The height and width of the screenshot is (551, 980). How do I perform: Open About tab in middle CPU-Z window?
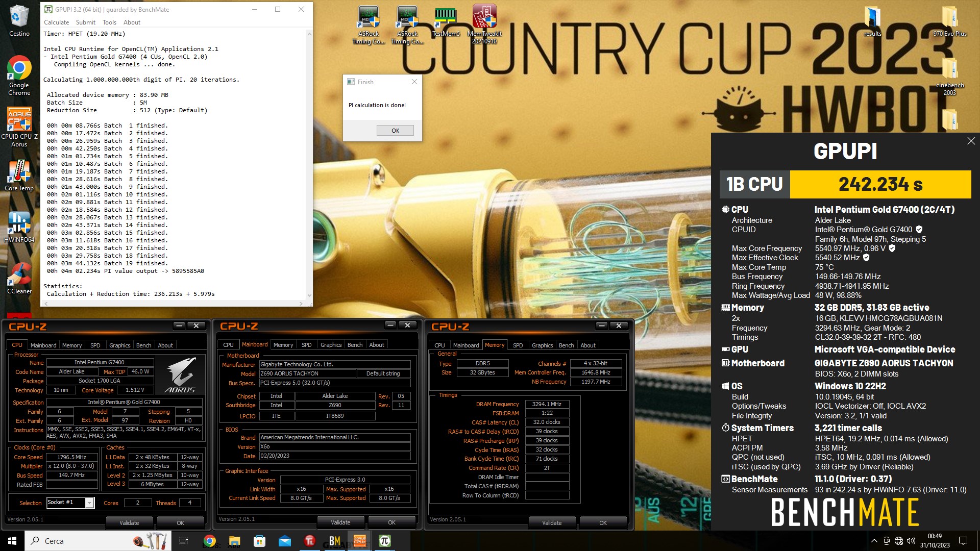tap(377, 345)
